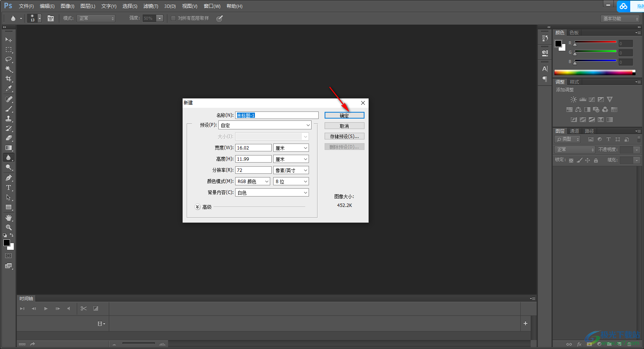Toggle adjustment layer filter
Screen dimensions: 644x349
(x=600, y=139)
